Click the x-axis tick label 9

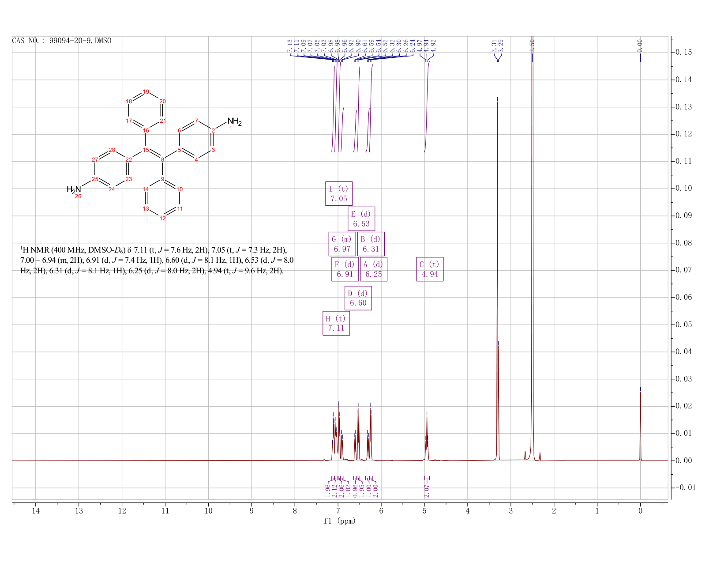[251, 511]
